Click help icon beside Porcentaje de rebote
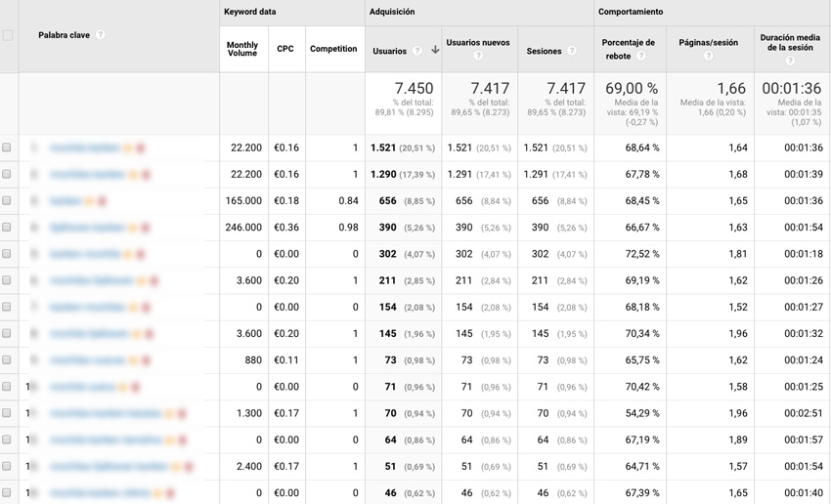 641,57
